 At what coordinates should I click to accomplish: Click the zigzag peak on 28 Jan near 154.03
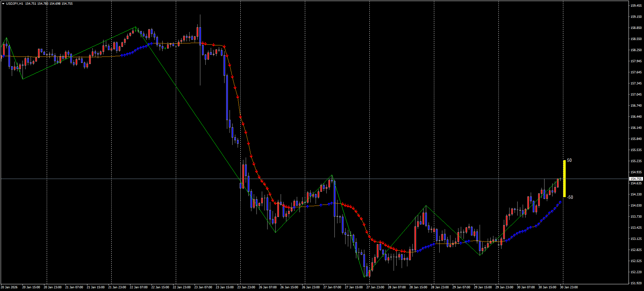426,206
